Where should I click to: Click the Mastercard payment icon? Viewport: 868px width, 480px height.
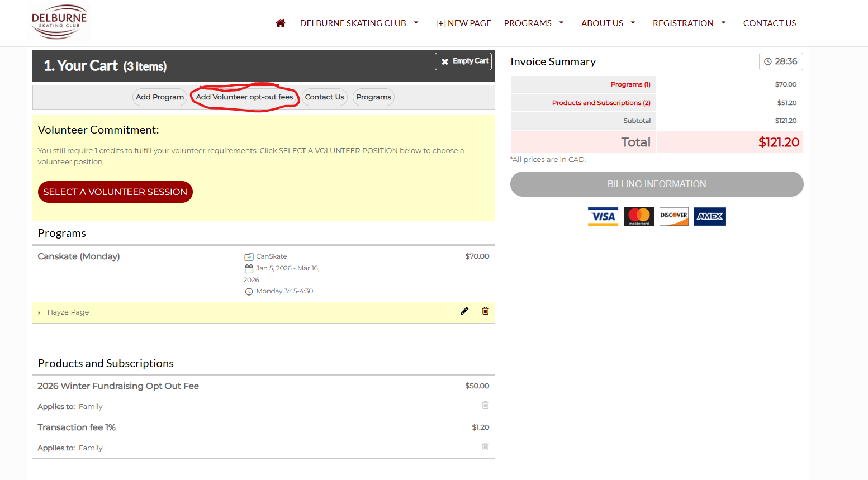pyautogui.click(x=639, y=216)
